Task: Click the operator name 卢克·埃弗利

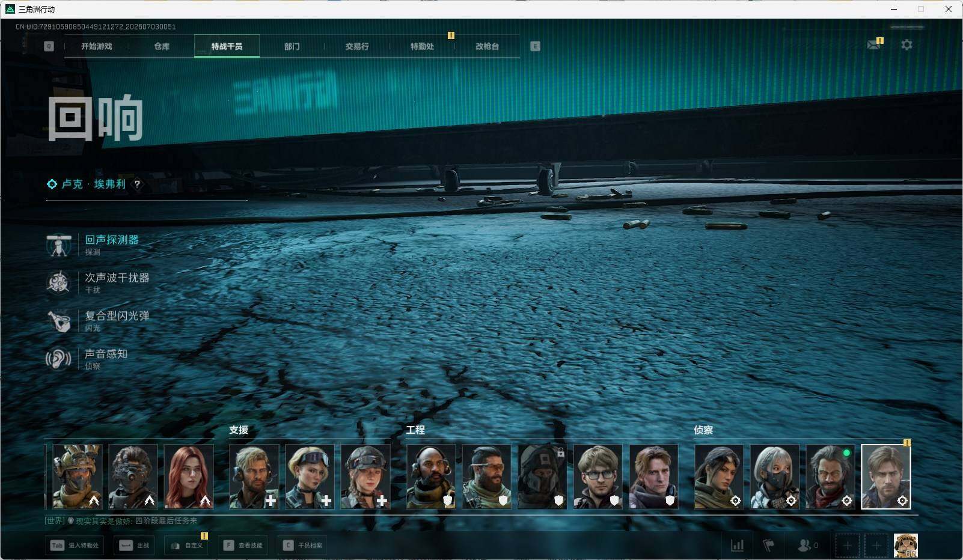Action: 94,184
